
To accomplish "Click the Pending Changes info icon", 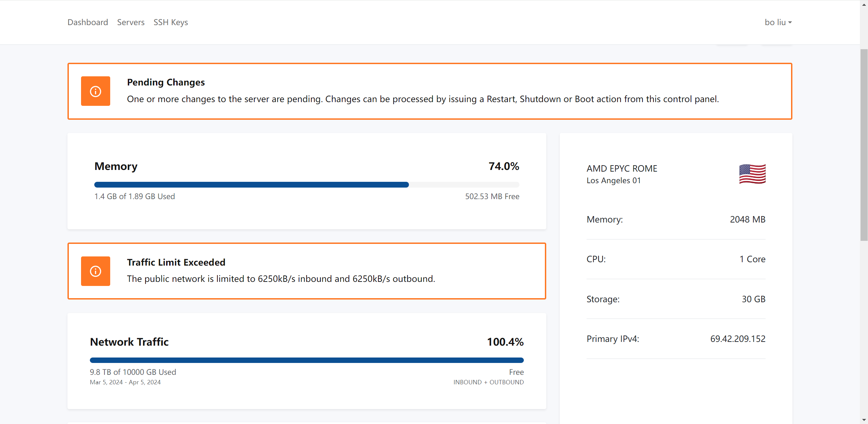I will (95, 91).
